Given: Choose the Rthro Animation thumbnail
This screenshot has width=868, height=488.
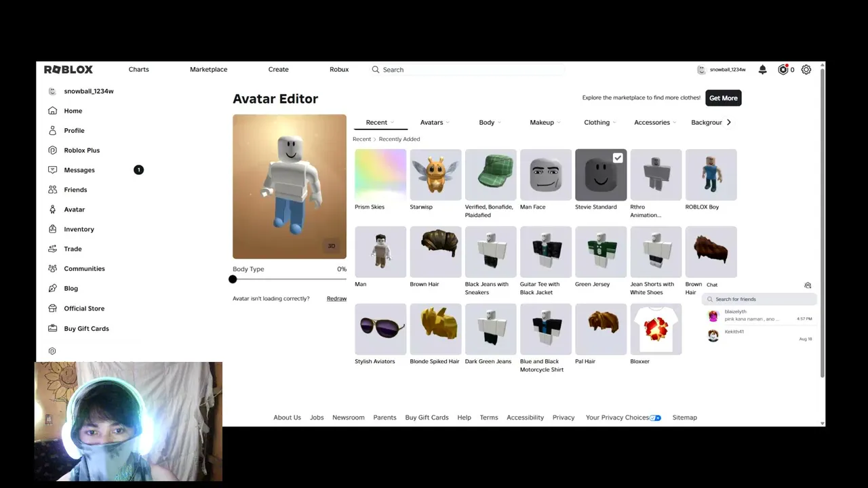Looking at the screenshot, I should click(656, 175).
